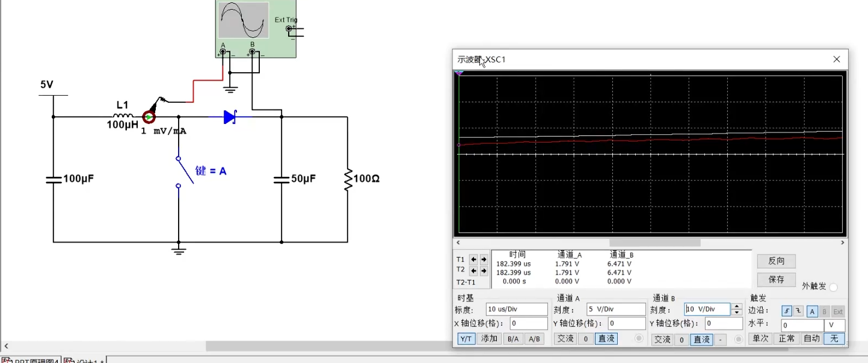Set channel B coupling to 0
Viewport: 868px width, 363px height.
pyautogui.click(x=682, y=340)
